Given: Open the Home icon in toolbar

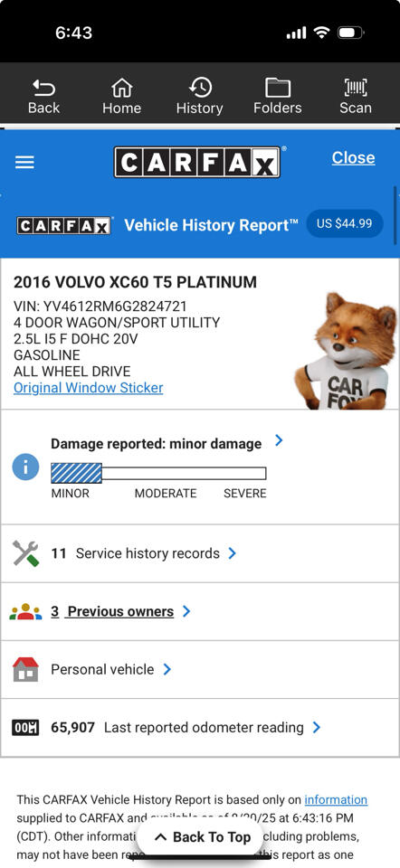Looking at the screenshot, I should 121,87.
